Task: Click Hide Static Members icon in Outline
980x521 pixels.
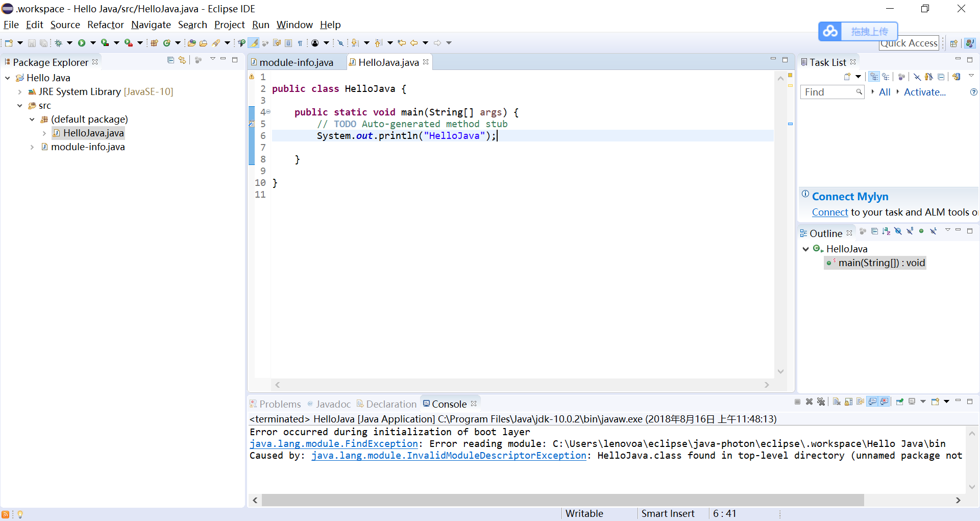Action: (x=910, y=231)
